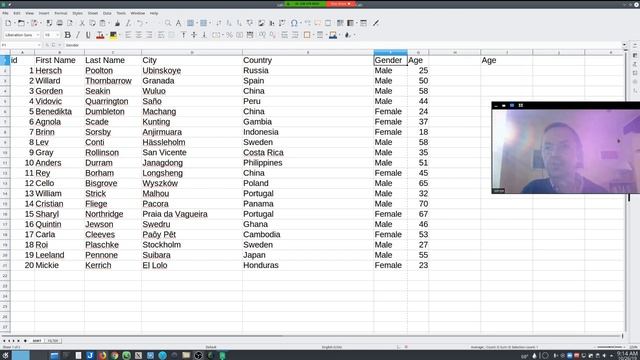This screenshot has height=360, width=640.
Task: Open the Insert menu
Action: pyautogui.click(x=44, y=13)
